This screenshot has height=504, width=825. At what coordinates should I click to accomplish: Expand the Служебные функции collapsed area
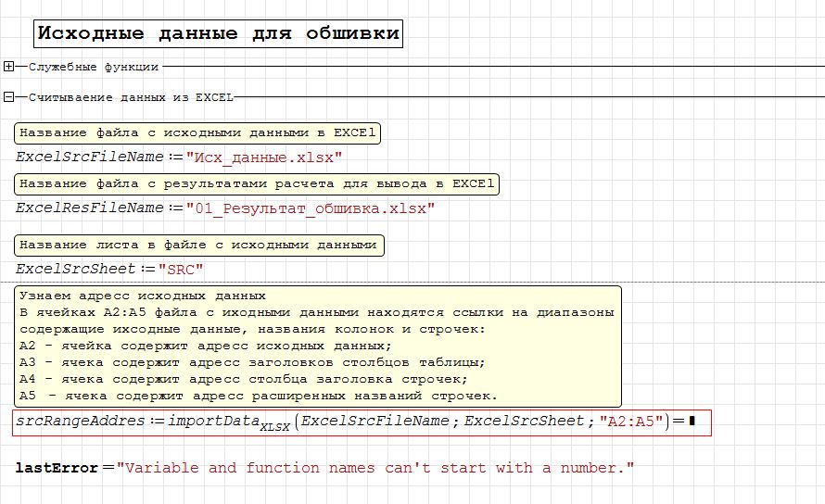click(x=8, y=67)
